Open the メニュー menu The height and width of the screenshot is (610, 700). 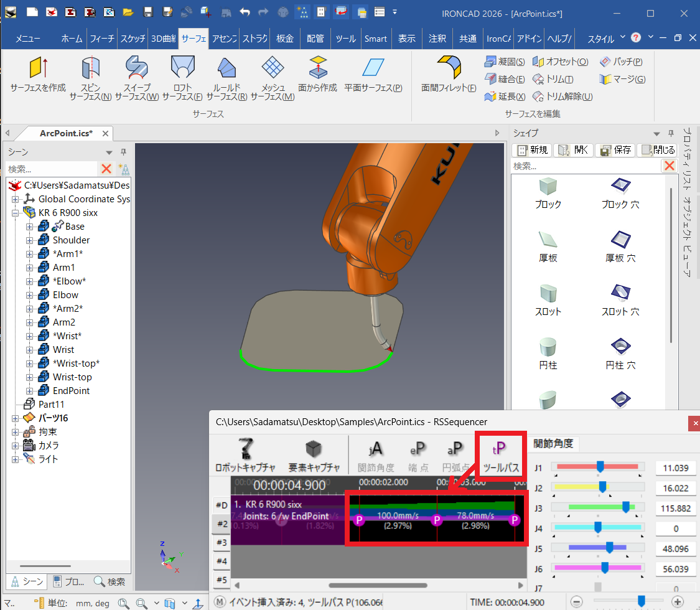click(x=27, y=39)
